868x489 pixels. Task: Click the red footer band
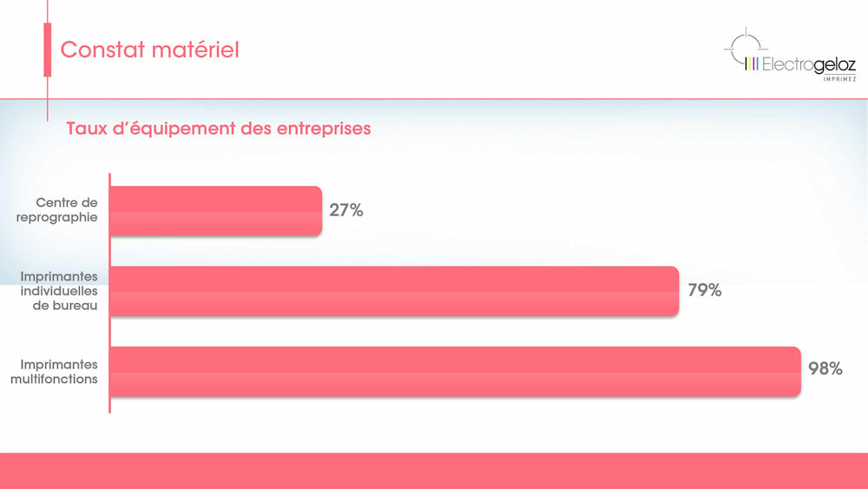point(434,470)
